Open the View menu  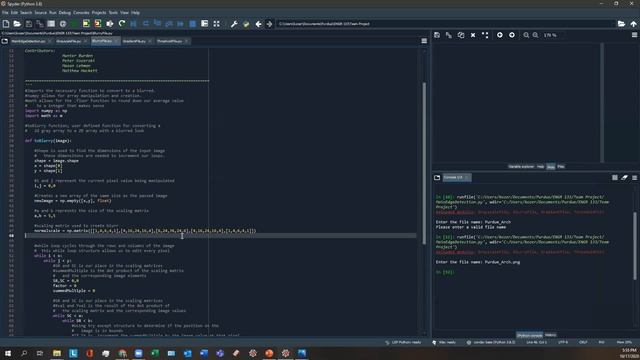(124, 13)
